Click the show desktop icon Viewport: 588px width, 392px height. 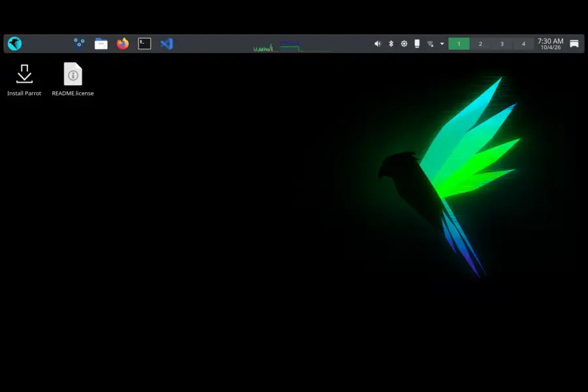coord(574,44)
